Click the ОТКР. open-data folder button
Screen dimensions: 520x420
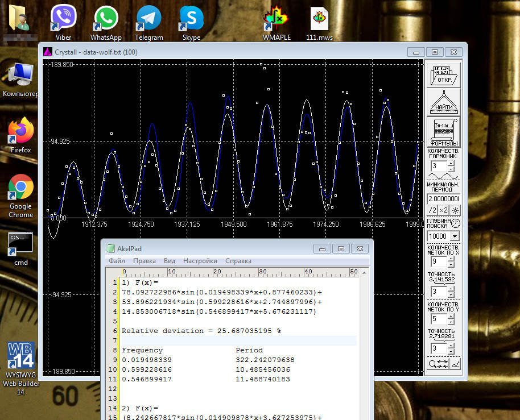443,75
